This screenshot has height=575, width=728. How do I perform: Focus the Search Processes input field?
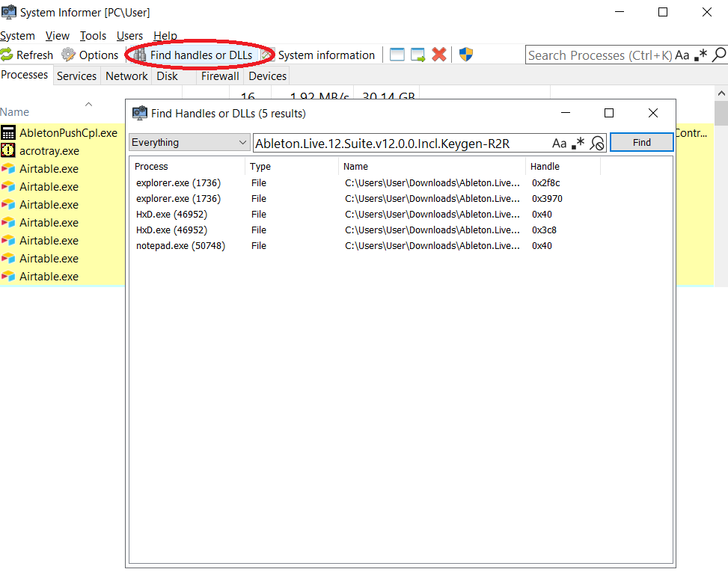(599, 55)
